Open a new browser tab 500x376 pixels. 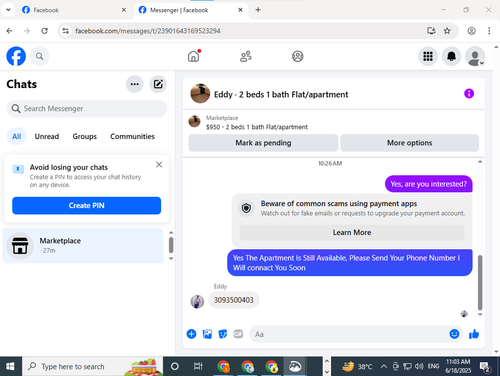click(258, 10)
